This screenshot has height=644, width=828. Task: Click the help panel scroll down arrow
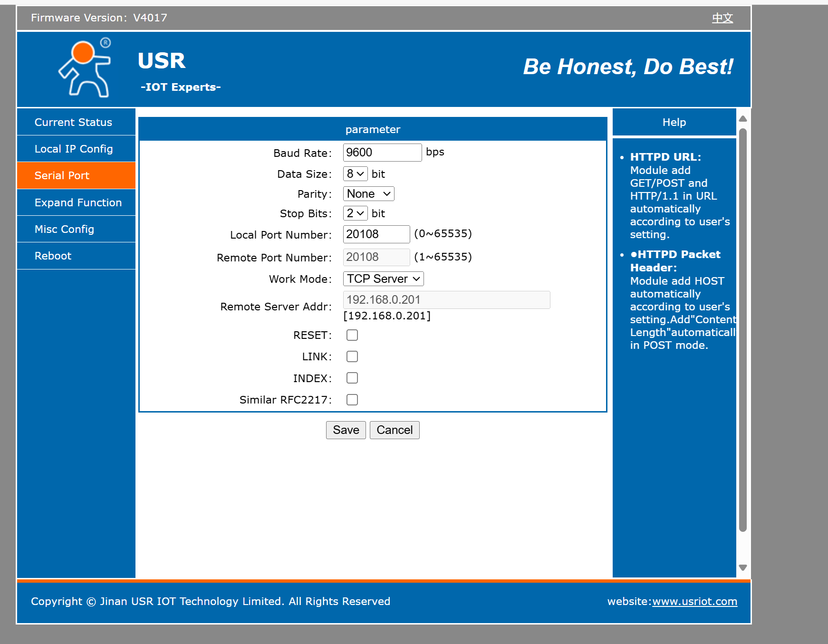[743, 567]
